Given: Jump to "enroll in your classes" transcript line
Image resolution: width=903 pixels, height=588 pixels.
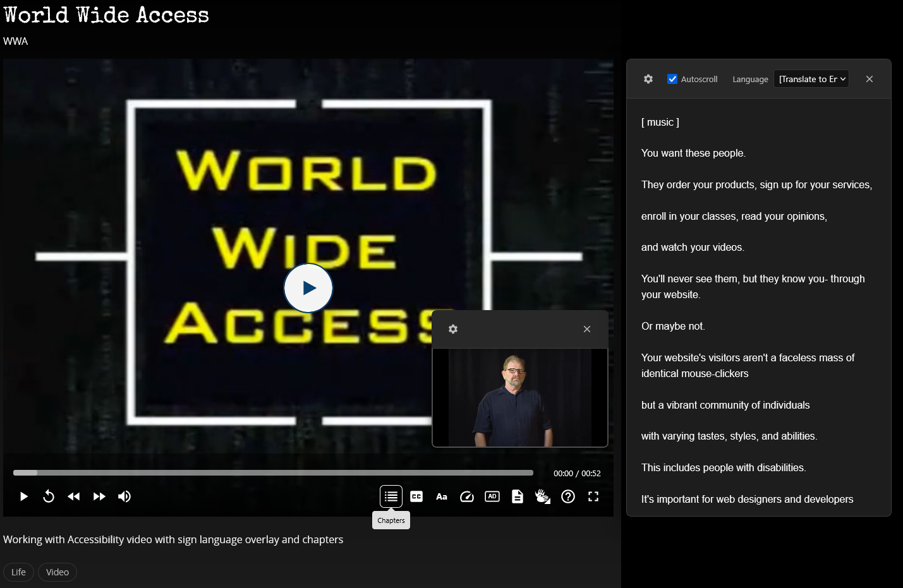Looking at the screenshot, I should click(x=734, y=217).
